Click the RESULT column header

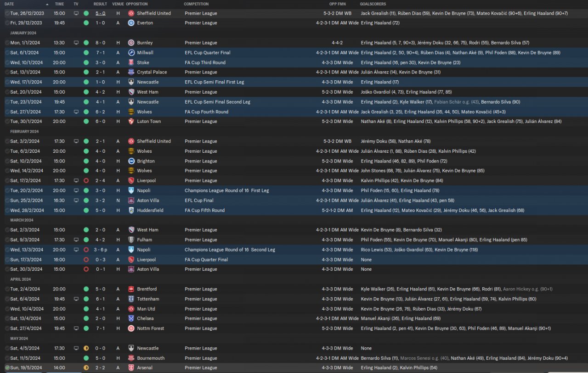[x=100, y=4]
